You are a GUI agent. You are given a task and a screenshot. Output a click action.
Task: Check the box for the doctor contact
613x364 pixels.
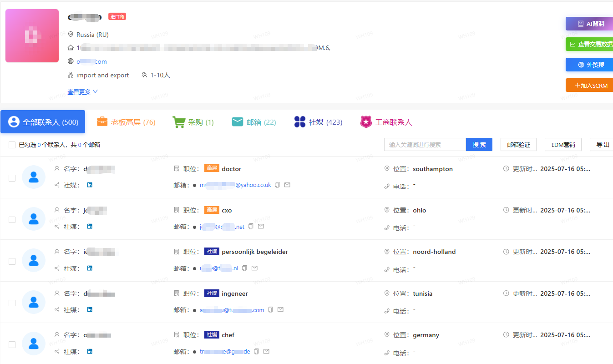pos(12,178)
